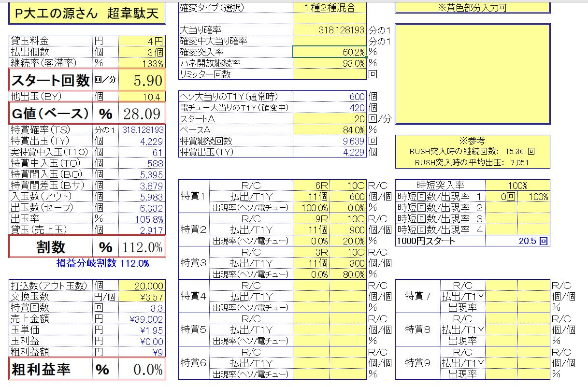Click the 確変突入率 cell showing 60.2%
The height and width of the screenshot is (387, 588).
(x=330, y=52)
